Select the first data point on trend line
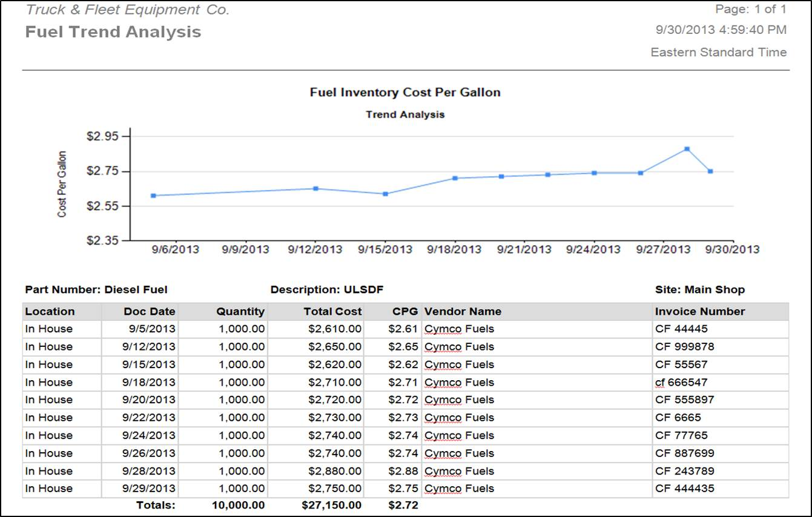The height and width of the screenshot is (517, 812). tap(153, 196)
